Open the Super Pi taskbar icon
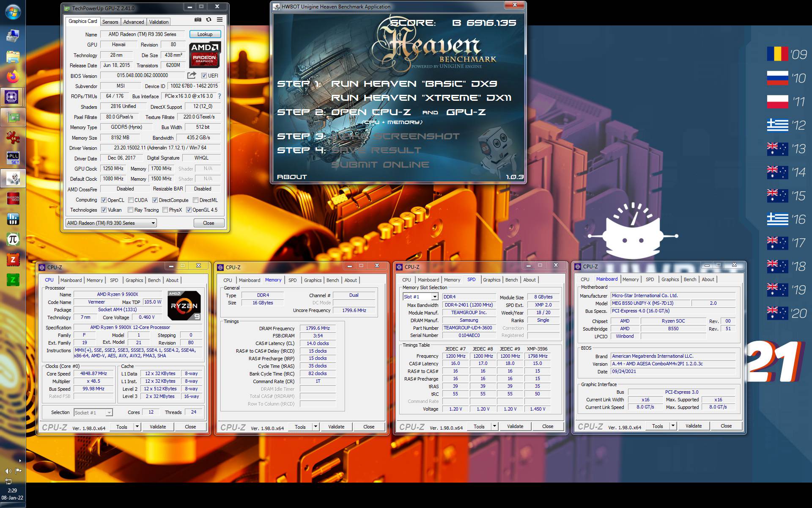 click(x=13, y=239)
